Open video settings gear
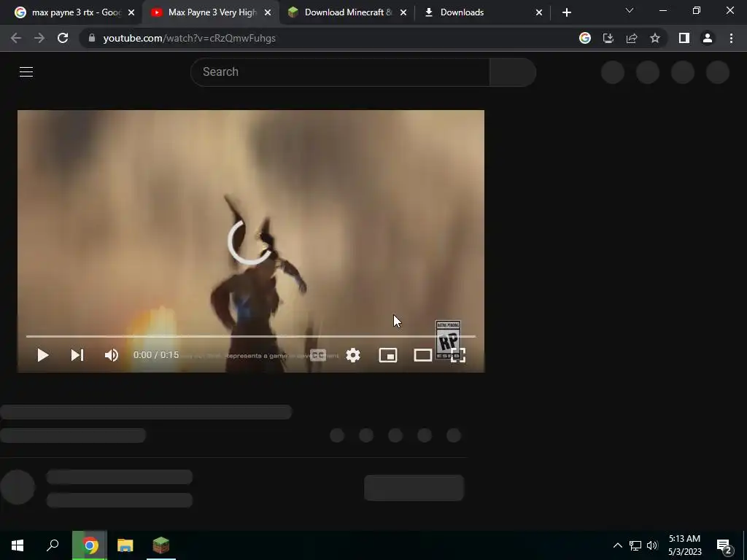The height and width of the screenshot is (560, 747). (353, 355)
